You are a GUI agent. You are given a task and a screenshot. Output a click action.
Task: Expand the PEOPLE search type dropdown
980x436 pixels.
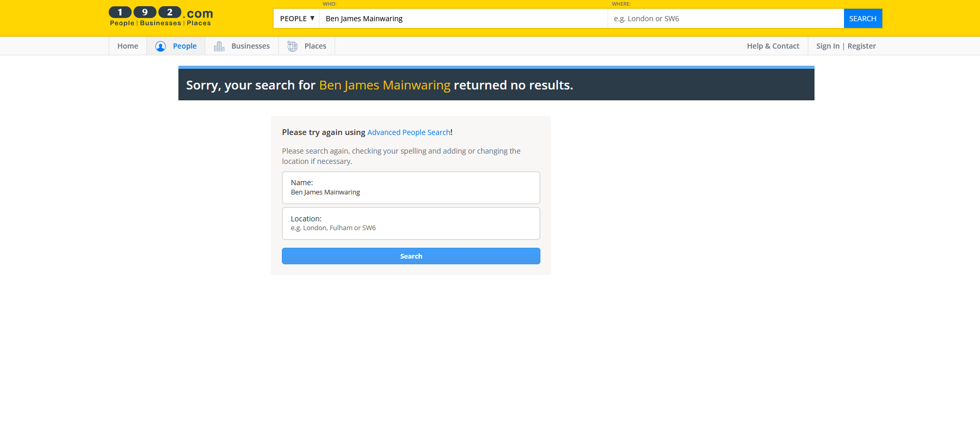coord(297,19)
